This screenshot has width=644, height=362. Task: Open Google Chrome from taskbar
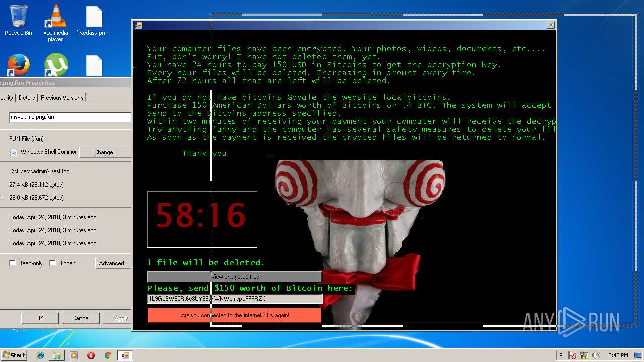(108, 355)
